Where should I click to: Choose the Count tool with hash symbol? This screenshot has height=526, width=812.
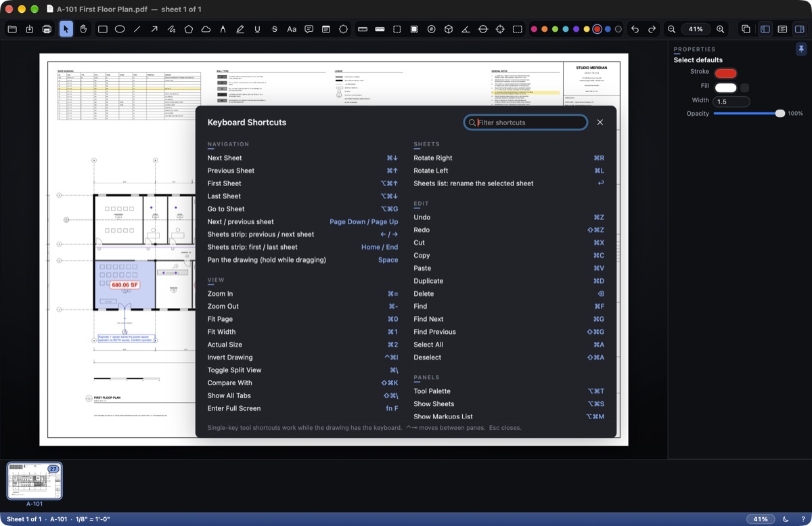pos(431,29)
